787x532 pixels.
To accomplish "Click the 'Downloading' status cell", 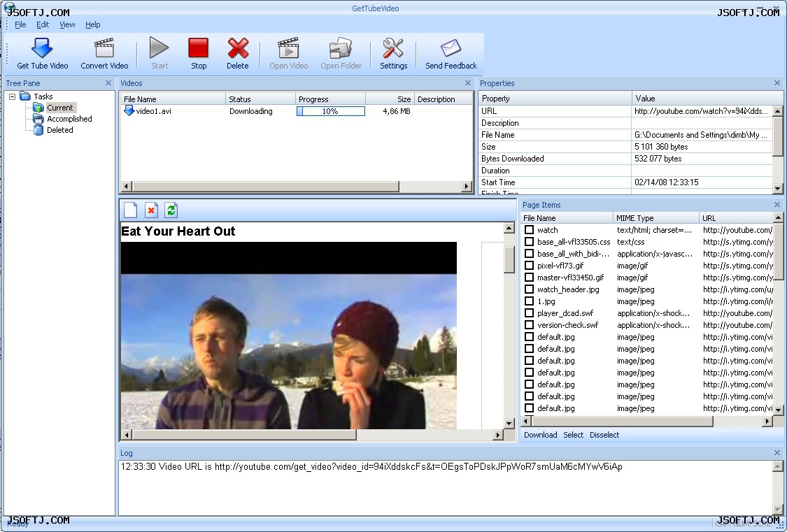I will (x=251, y=111).
